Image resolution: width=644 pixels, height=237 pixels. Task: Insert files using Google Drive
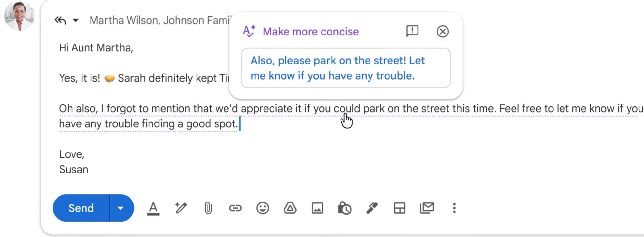point(290,208)
